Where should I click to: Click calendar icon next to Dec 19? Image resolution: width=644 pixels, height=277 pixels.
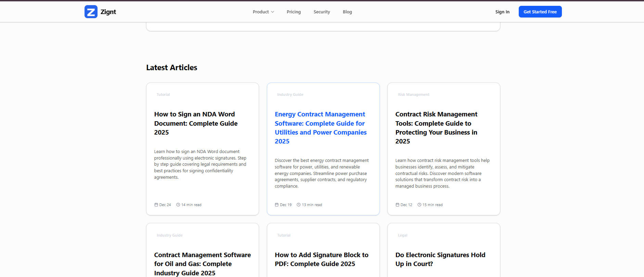coord(276,205)
